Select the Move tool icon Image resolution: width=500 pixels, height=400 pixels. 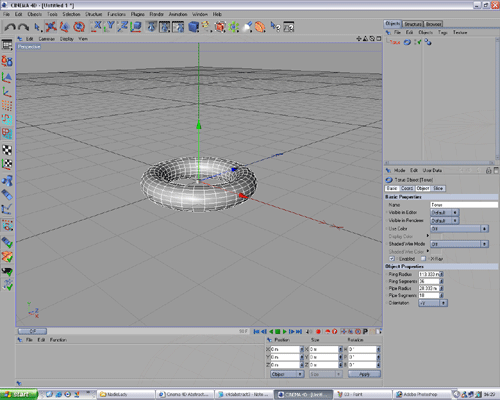[51, 27]
